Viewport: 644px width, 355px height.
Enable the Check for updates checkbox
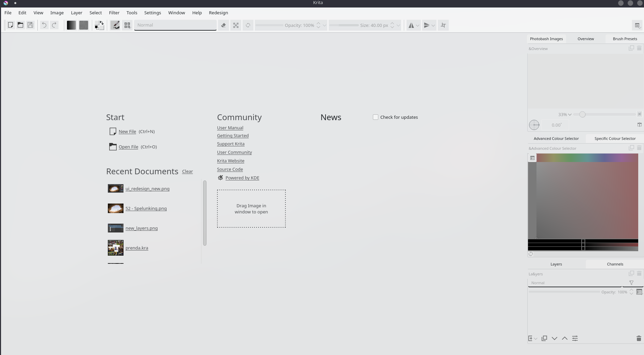click(376, 117)
